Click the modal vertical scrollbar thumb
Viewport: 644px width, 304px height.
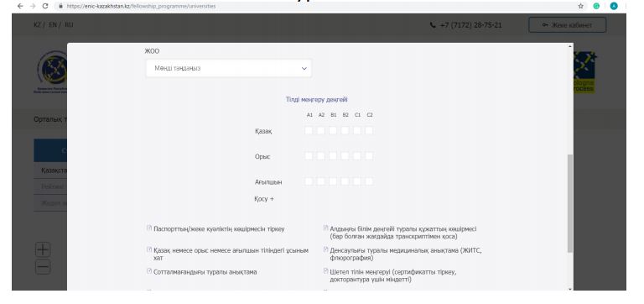coord(570,203)
